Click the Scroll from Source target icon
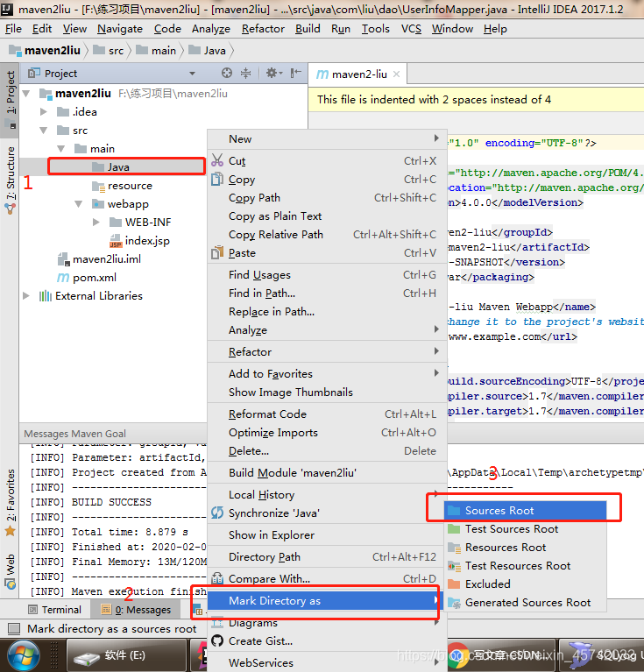The height and width of the screenshot is (672, 644). tap(227, 74)
